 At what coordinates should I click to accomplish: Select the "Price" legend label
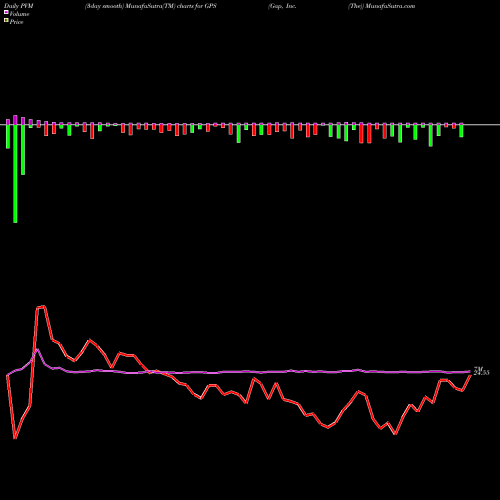(x=16, y=22)
